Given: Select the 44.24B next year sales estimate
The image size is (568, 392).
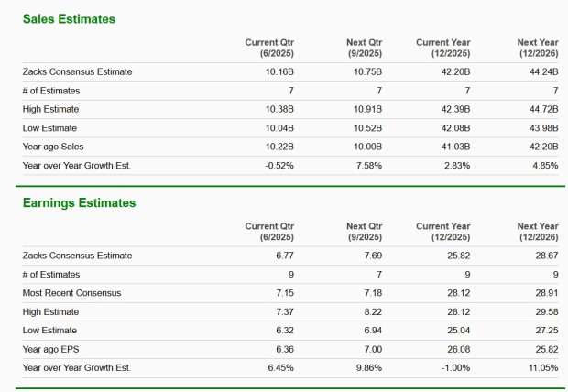Looking at the screenshot, I should (542, 71).
